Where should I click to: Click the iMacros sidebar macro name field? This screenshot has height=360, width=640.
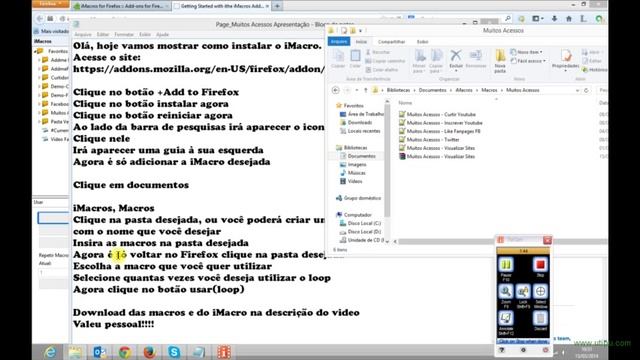pos(53,218)
